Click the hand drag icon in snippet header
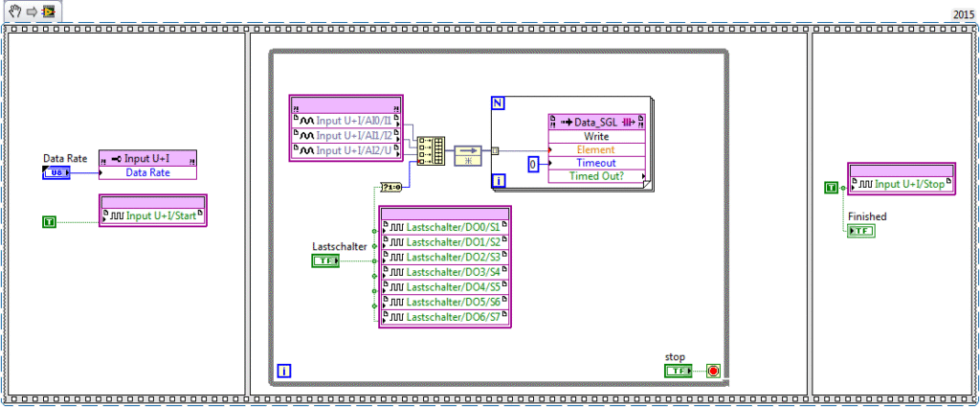980x407 pixels. (14, 11)
